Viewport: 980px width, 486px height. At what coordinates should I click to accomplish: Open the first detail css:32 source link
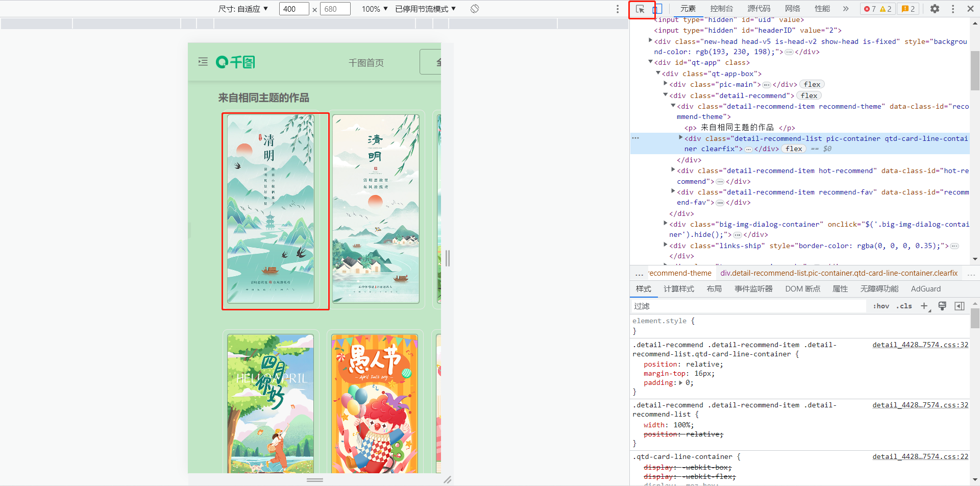920,345
